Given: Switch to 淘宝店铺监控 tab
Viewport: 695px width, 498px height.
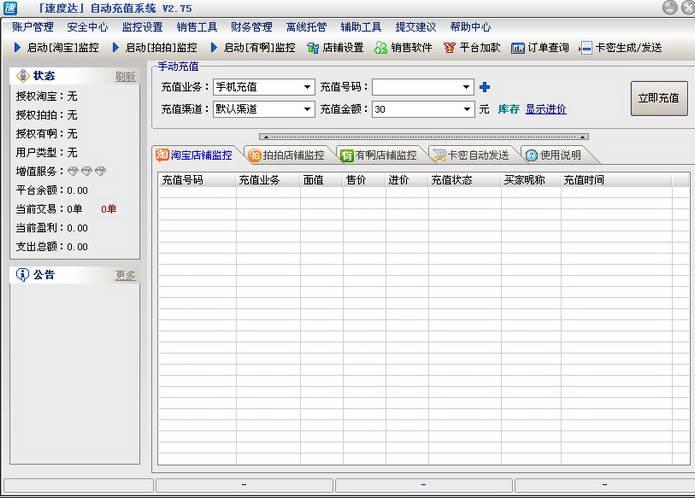Looking at the screenshot, I should (194, 155).
